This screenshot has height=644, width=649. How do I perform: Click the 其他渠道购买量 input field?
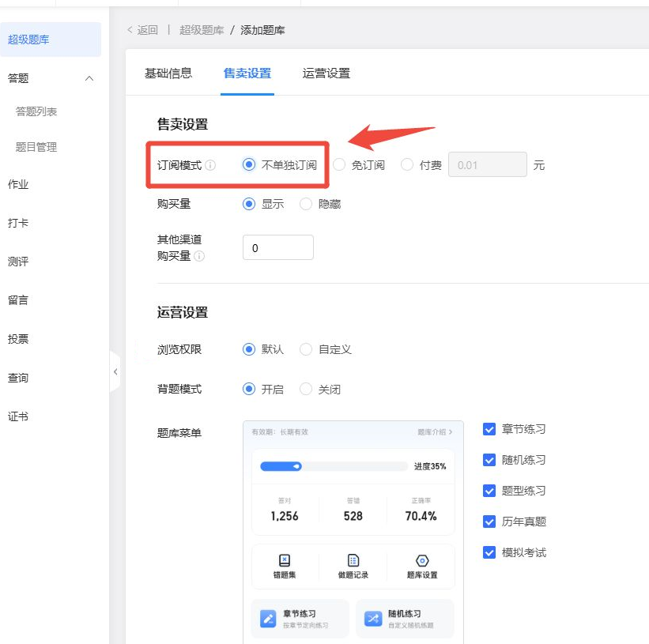(278, 248)
